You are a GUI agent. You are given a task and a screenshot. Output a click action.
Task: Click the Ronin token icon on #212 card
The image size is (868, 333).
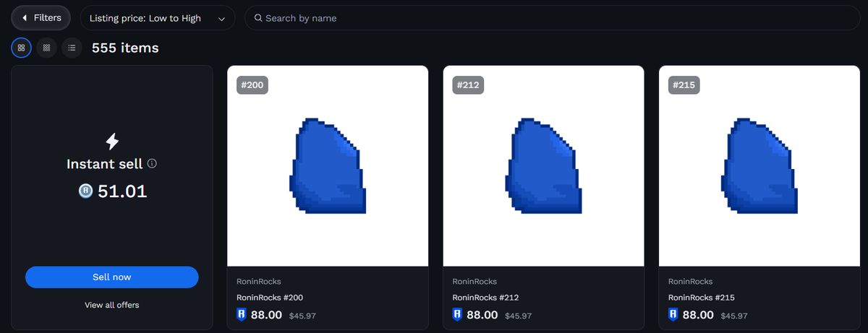457,315
